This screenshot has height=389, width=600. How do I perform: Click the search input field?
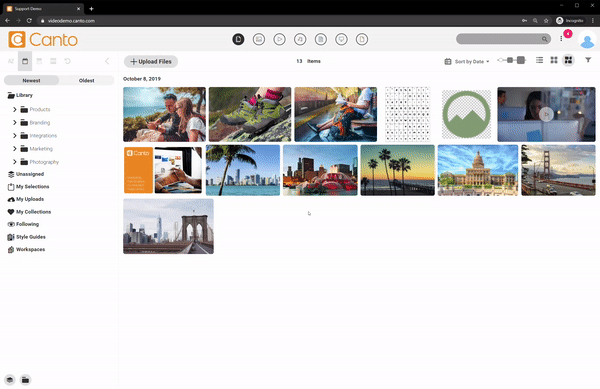click(499, 39)
